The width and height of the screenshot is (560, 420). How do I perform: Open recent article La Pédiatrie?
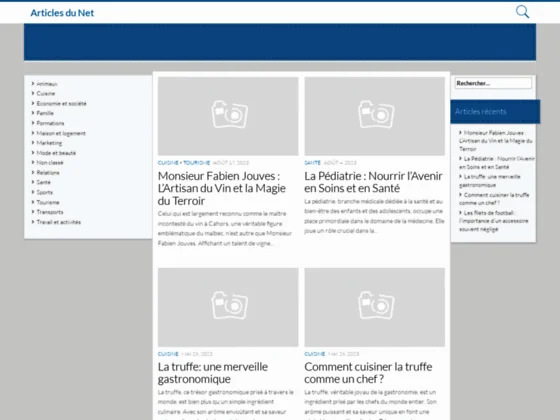(x=497, y=162)
